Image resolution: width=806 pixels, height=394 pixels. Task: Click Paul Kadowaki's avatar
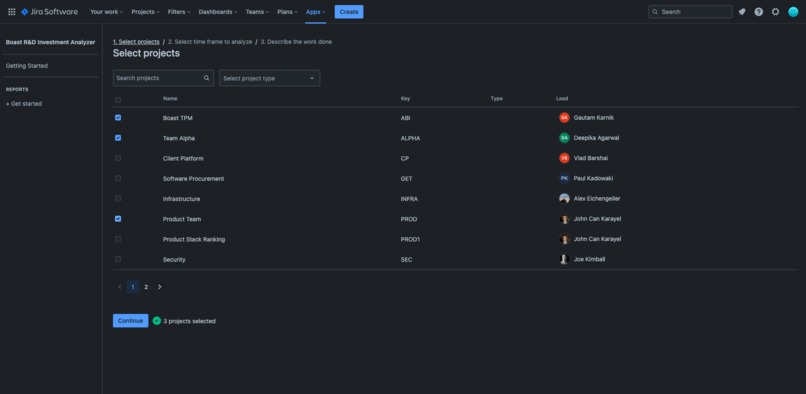[564, 178]
